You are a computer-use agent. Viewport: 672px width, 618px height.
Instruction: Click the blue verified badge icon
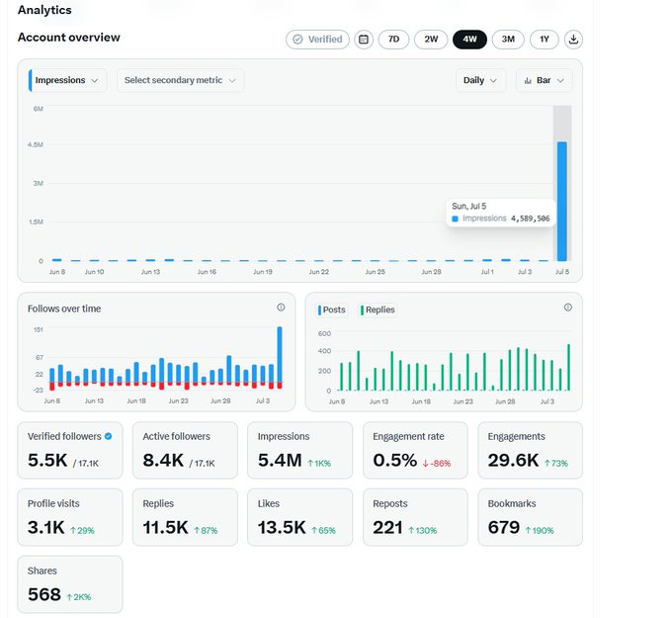(x=109, y=436)
